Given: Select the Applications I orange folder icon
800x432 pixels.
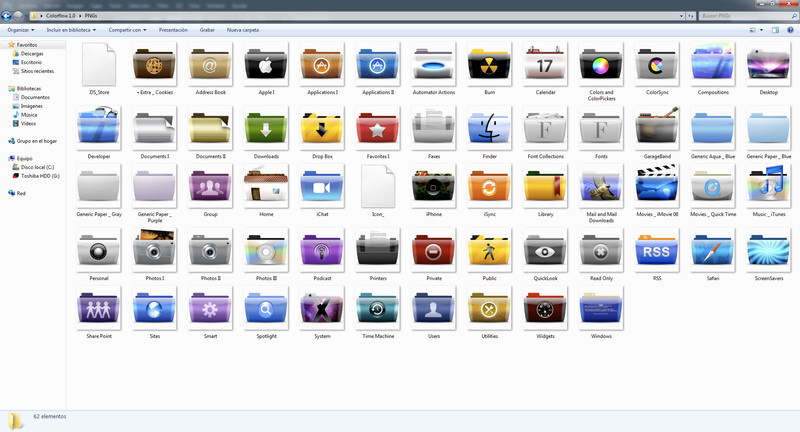Looking at the screenshot, I should 321,64.
